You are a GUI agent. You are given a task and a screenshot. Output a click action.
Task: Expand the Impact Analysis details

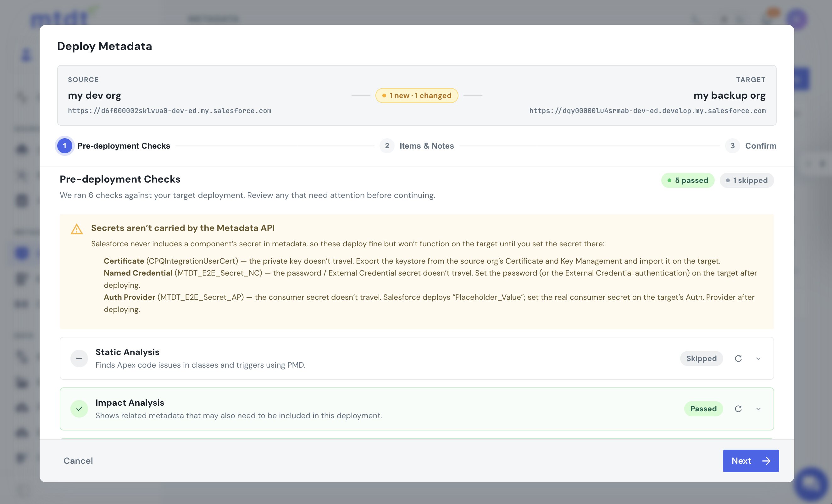pyautogui.click(x=758, y=409)
